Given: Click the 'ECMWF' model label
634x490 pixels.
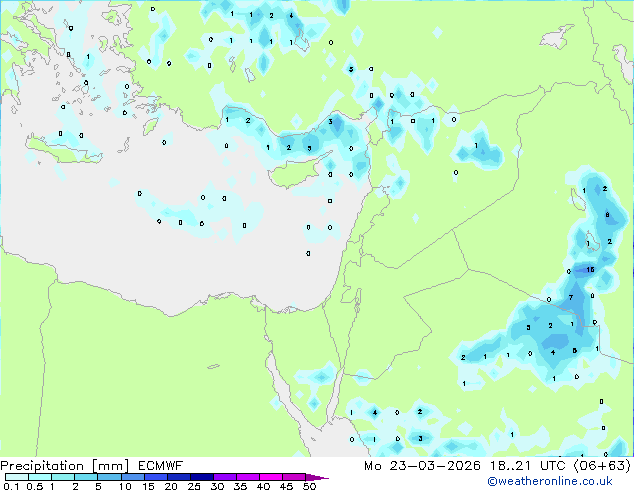Looking at the screenshot, I should pos(160,466).
